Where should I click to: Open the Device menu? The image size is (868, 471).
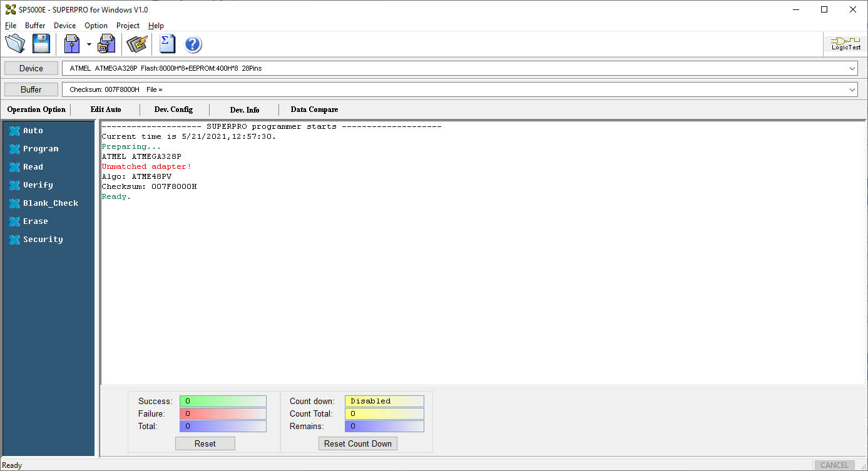64,26
